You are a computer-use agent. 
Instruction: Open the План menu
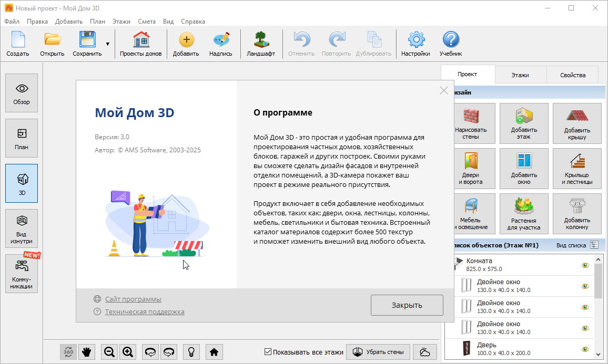tap(97, 22)
